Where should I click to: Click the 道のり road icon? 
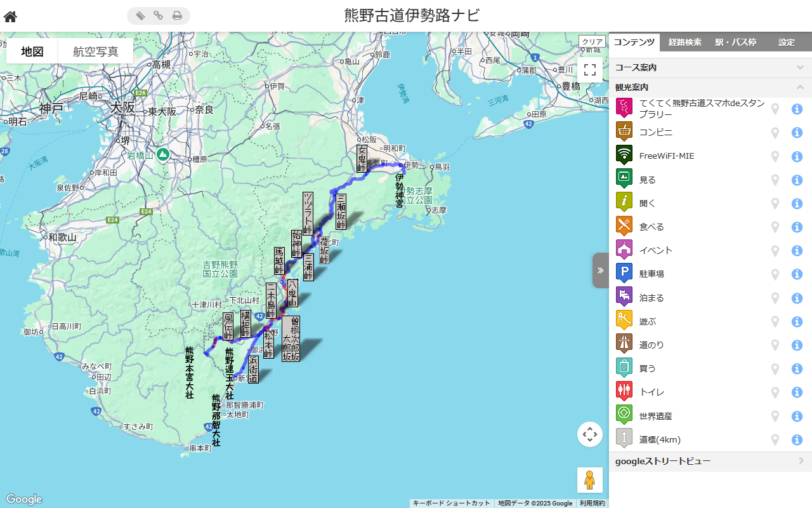[624, 345]
